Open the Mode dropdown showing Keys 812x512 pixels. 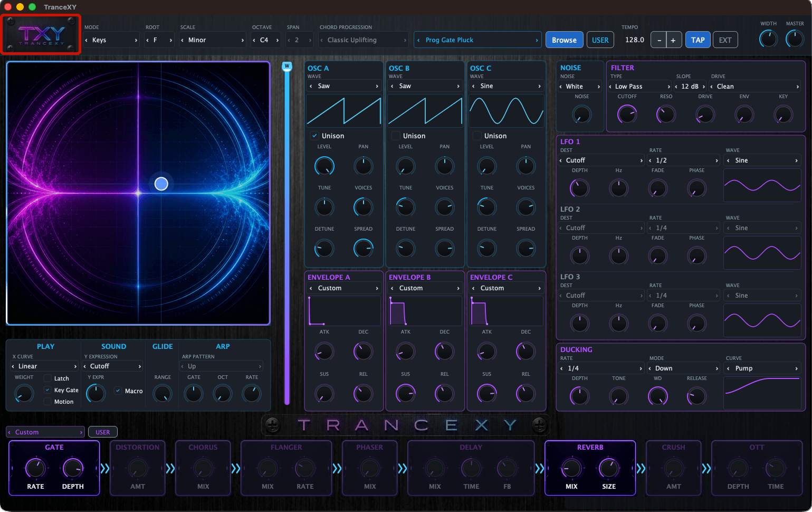[111, 40]
